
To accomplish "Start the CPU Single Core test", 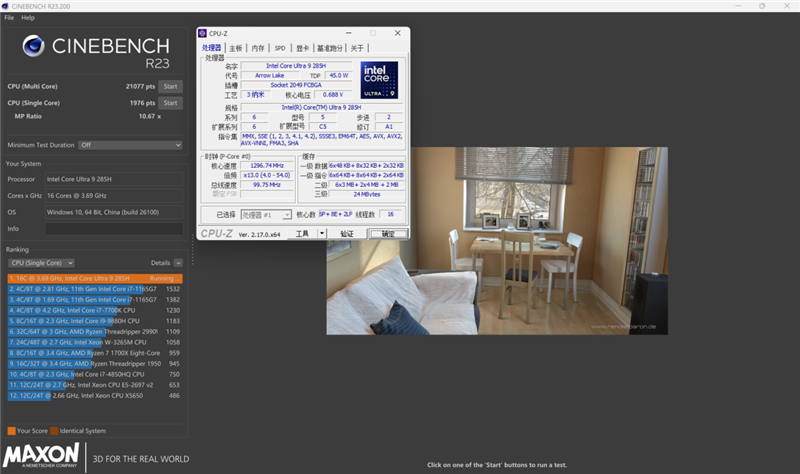I will 170,103.
